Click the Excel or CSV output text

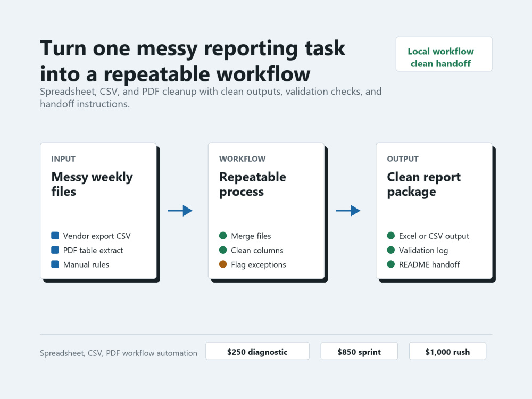[434, 236]
